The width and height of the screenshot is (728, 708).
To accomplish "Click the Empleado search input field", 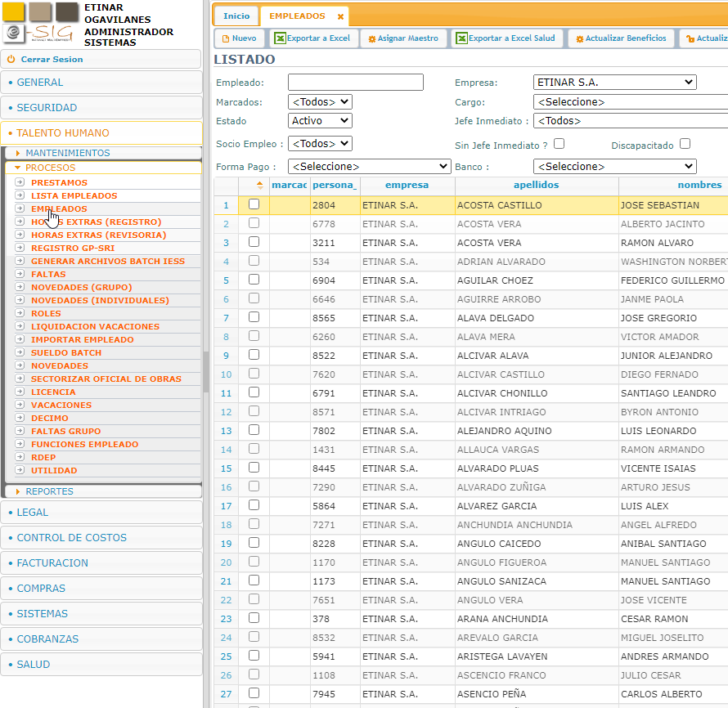I will tap(356, 83).
